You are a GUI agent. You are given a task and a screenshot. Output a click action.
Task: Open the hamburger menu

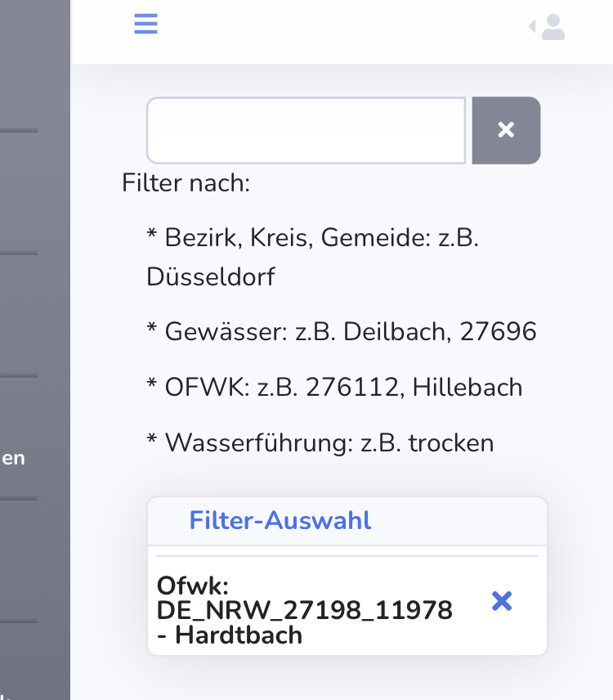[145, 24]
